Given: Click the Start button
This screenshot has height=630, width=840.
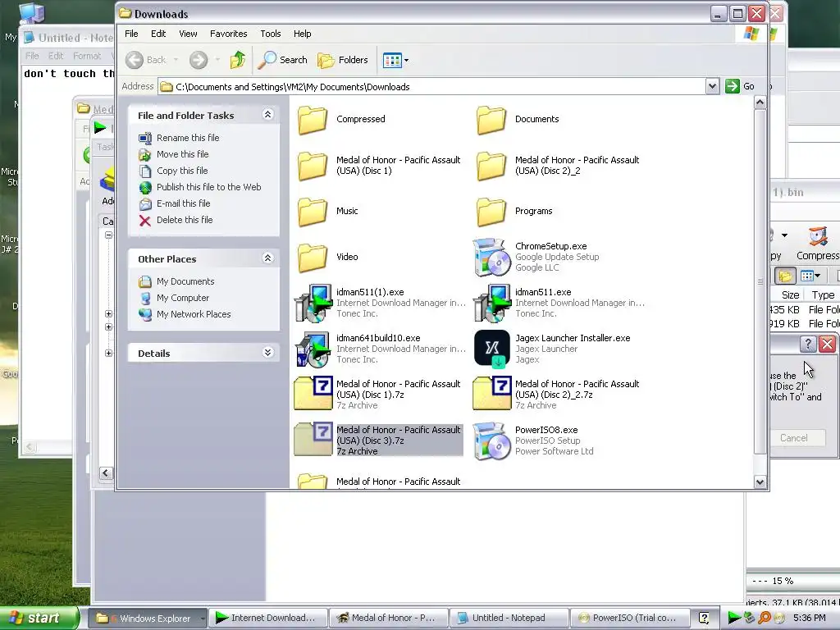Looking at the screenshot, I should click(x=39, y=618).
